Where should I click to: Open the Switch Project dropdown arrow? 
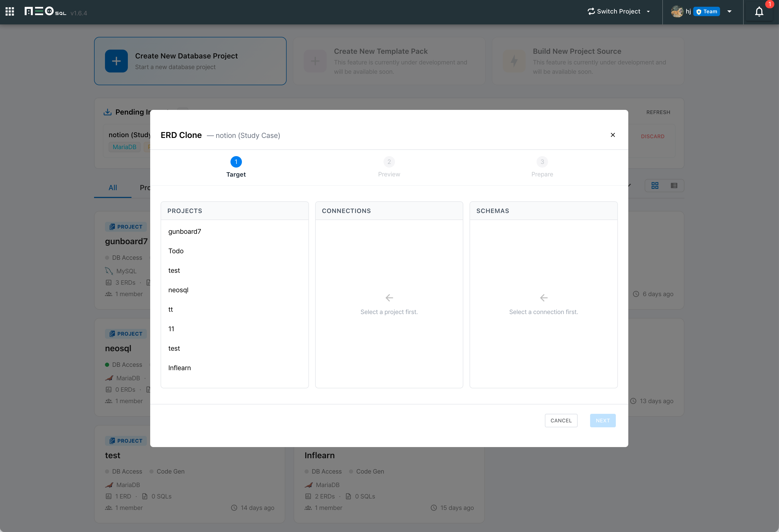click(648, 12)
